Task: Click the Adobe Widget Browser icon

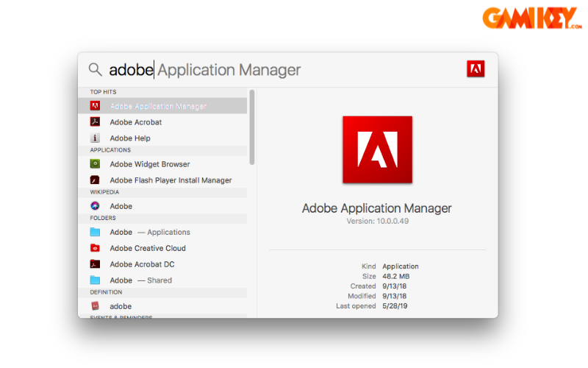Action: (x=95, y=163)
